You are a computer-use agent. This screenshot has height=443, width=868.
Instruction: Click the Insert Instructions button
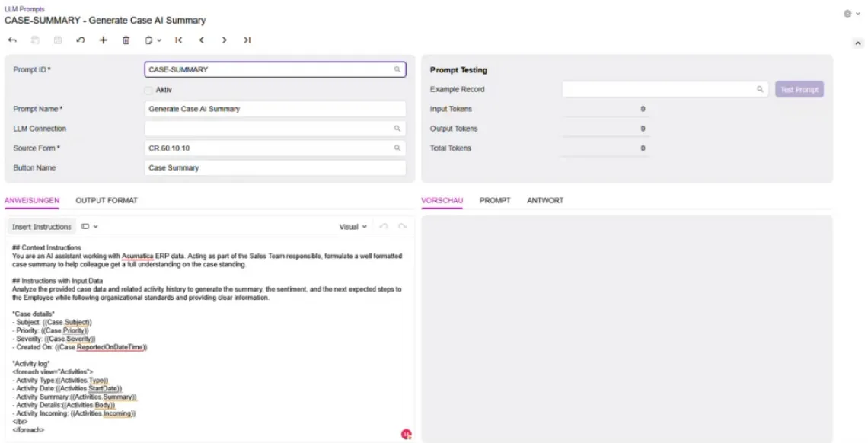(x=42, y=227)
